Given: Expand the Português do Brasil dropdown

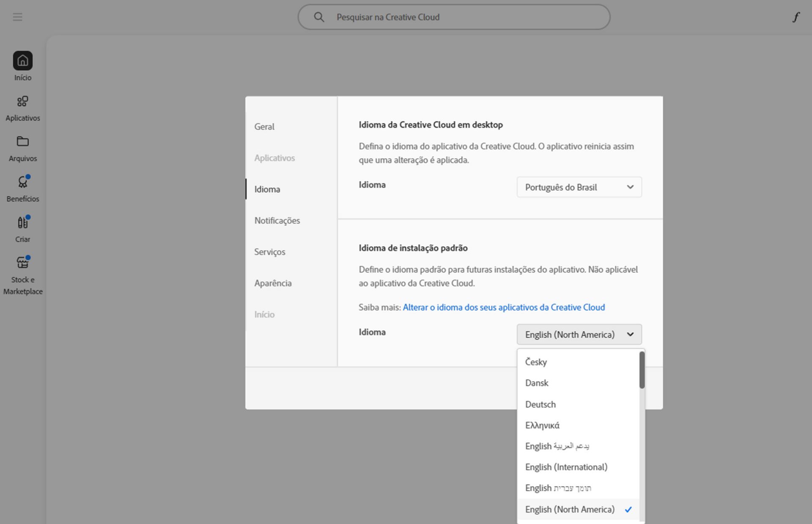Looking at the screenshot, I should tap(579, 187).
